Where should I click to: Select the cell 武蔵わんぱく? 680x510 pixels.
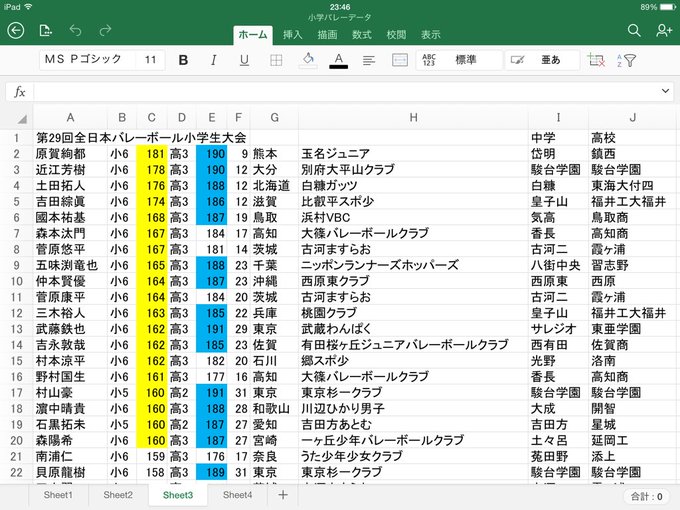(x=413, y=329)
